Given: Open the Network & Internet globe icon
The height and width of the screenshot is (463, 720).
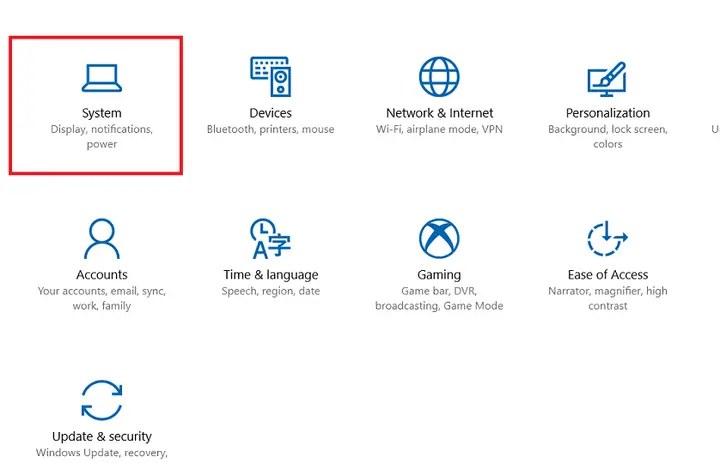Looking at the screenshot, I should click(x=439, y=77).
